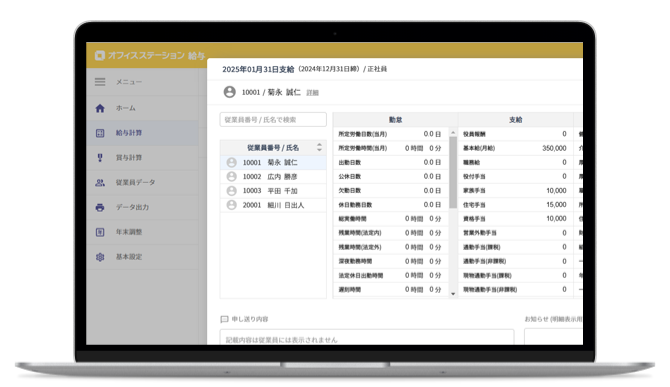670x387 pixels.
Task: Click the 通勤手当(課税) row label
Action: (x=482, y=247)
